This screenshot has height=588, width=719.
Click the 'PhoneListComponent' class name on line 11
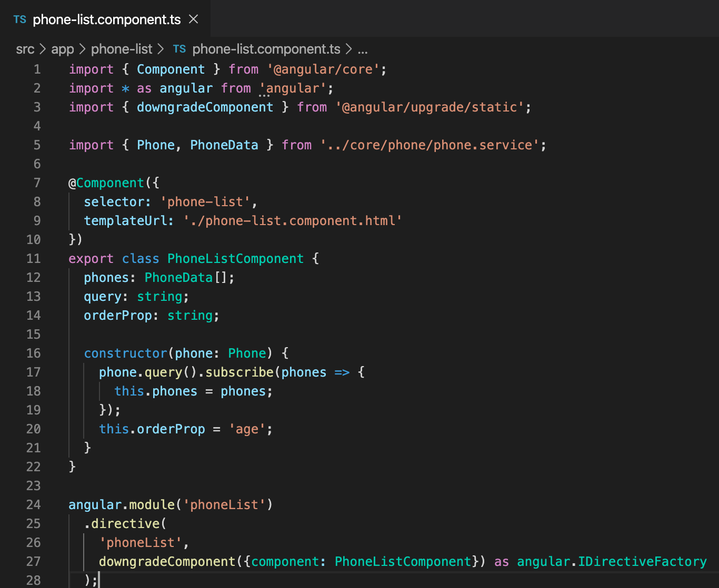[x=235, y=259]
